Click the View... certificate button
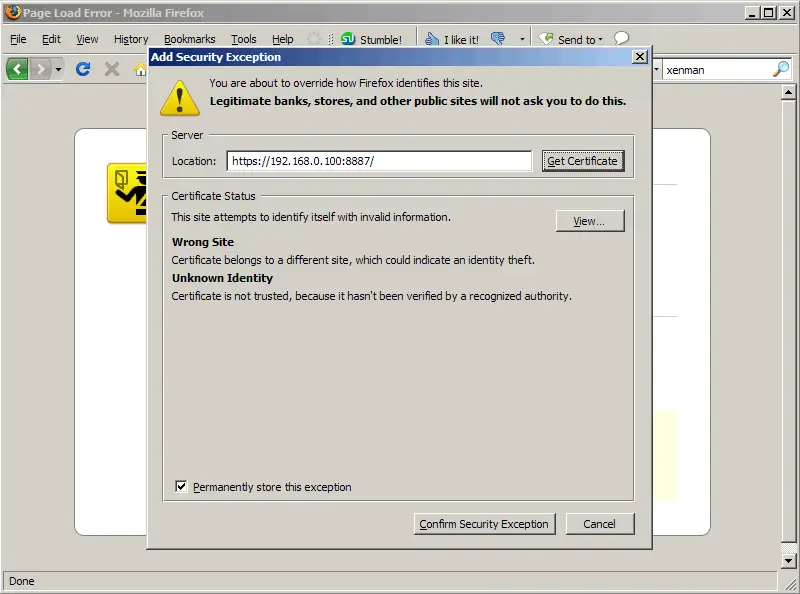This screenshot has height=594, width=800. [590, 221]
